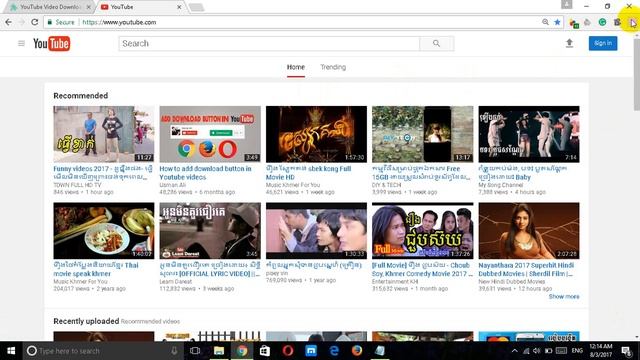
Task: Go back with browser back arrow
Action: 9,22
